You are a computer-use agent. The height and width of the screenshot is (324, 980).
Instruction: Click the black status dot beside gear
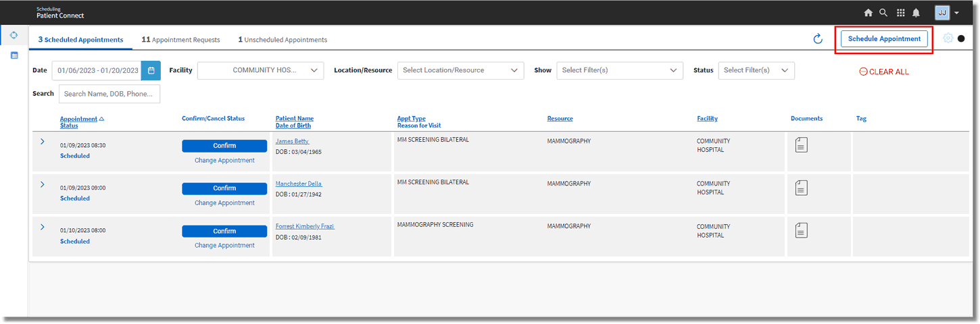click(961, 38)
